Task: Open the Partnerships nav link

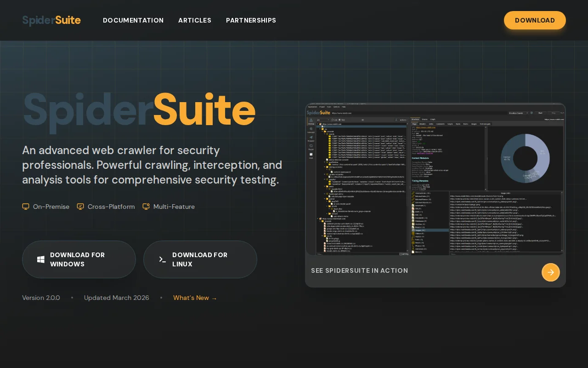Action: 251,20
